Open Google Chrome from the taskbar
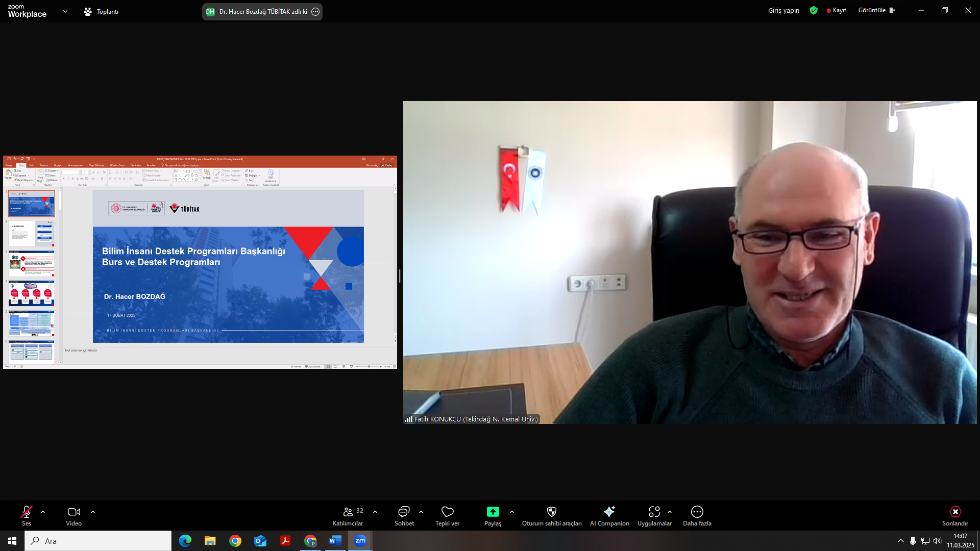This screenshot has height=551, width=980. pyautogui.click(x=235, y=541)
